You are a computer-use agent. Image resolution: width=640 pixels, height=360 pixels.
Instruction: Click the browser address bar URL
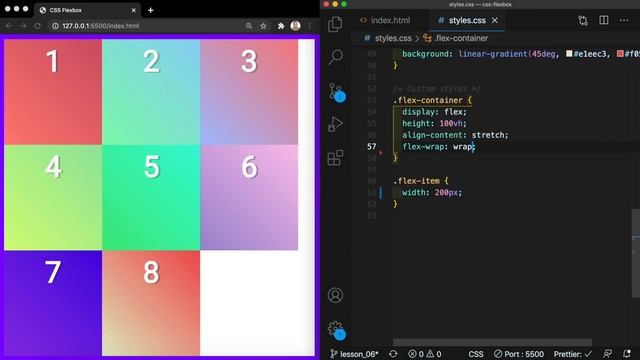click(101, 26)
